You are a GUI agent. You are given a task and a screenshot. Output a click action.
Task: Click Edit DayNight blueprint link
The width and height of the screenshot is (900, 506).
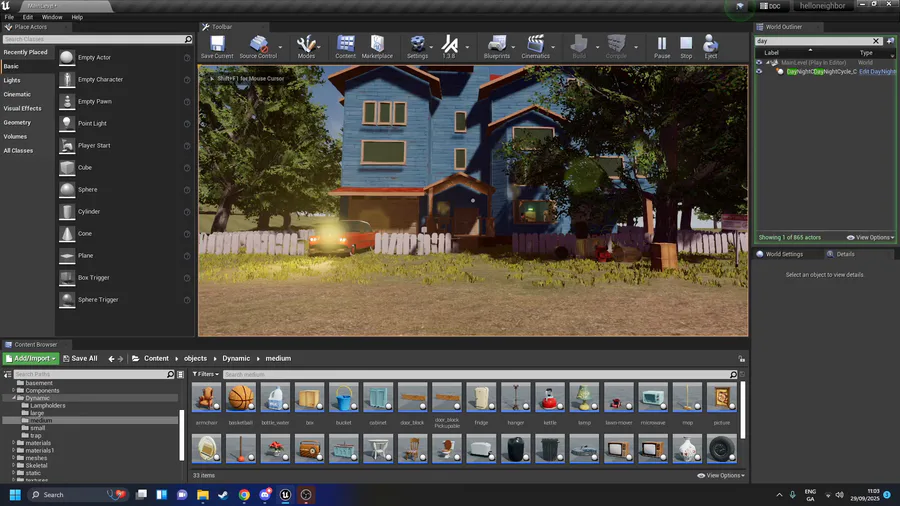[x=877, y=72]
